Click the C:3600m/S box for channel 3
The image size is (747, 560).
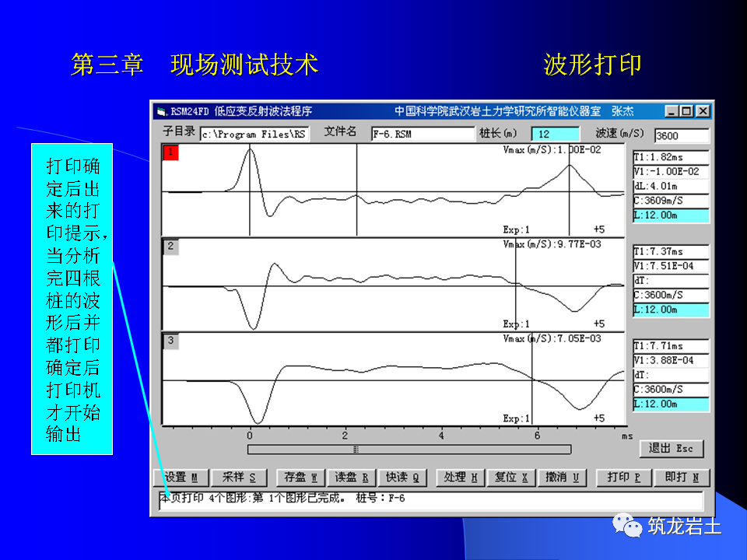click(x=671, y=389)
